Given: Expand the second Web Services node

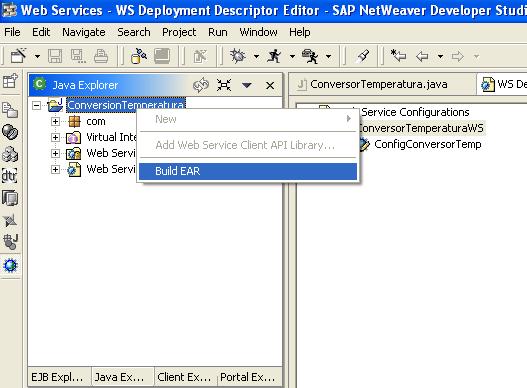Looking at the screenshot, I should (x=55, y=169).
